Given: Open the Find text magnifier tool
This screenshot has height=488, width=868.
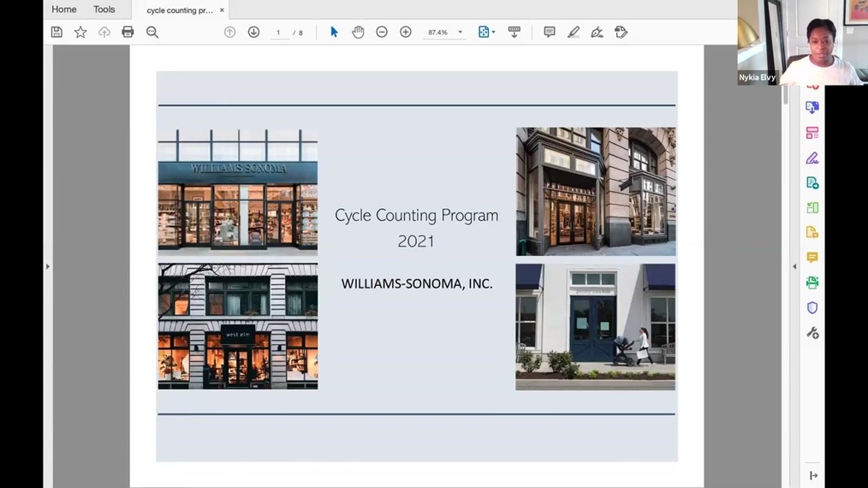Looking at the screenshot, I should click(x=152, y=33).
